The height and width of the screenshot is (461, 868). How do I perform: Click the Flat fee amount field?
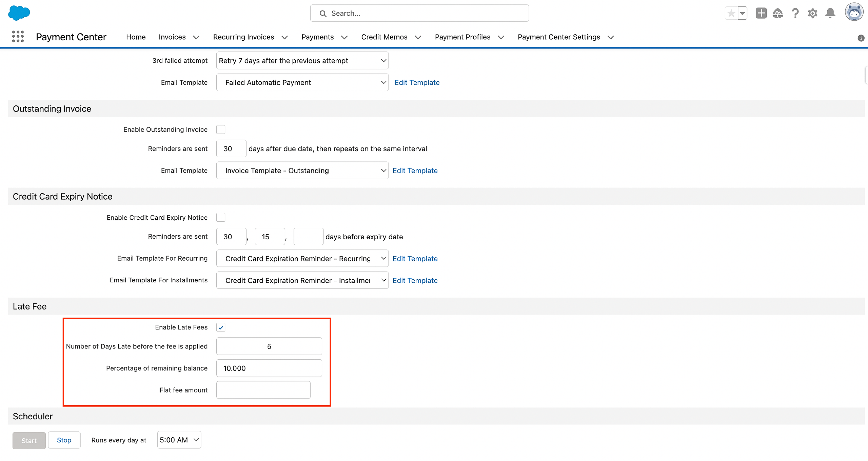click(x=263, y=390)
